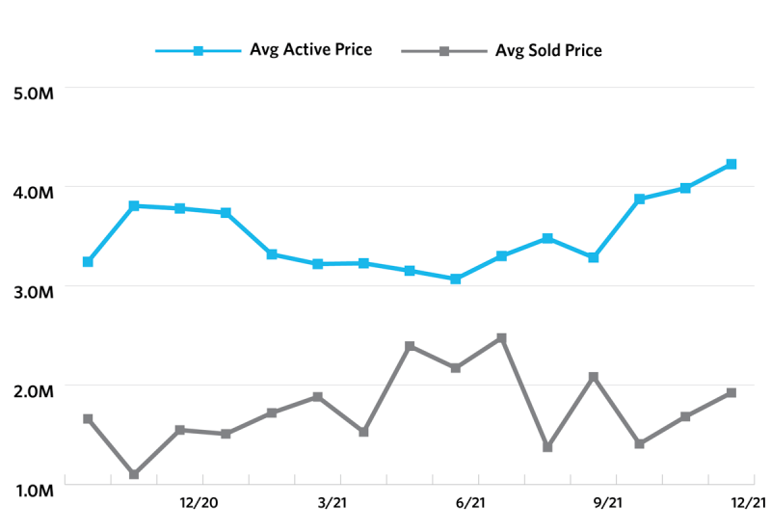Click the 12/20 x-axis label

[x=199, y=502]
